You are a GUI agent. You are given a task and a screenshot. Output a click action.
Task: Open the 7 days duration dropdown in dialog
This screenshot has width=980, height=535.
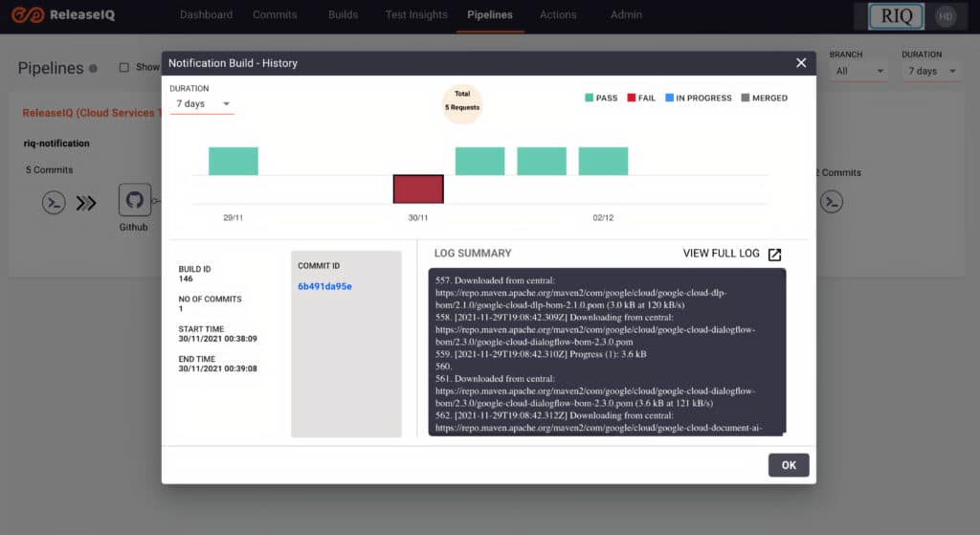click(202, 103)
